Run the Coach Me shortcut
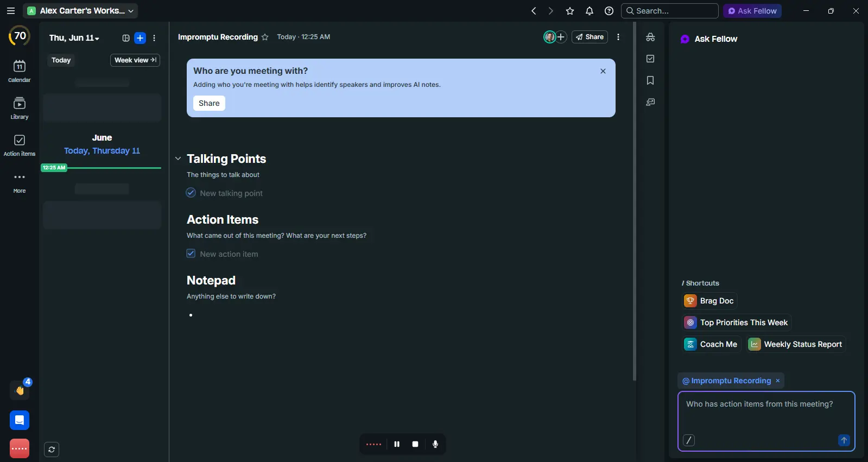The height and width of the screenshot is (462, 868). (712, 344)
